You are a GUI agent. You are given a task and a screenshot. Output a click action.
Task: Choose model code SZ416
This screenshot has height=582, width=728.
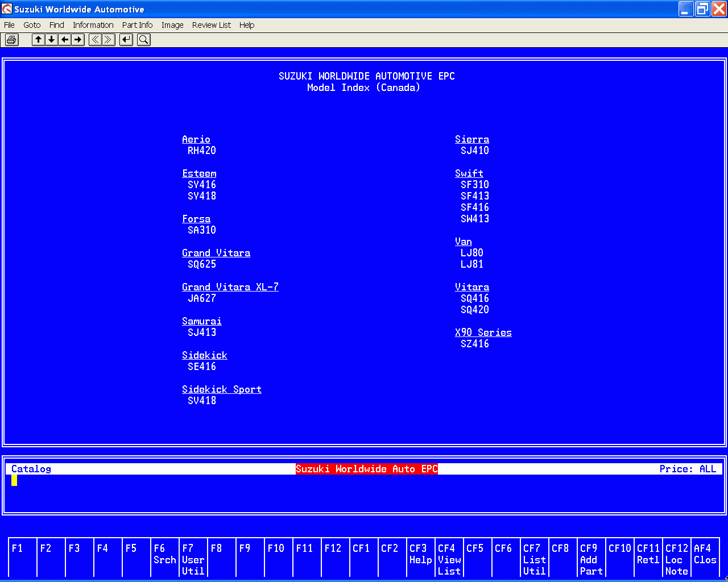pyautogui.click(x=475, y=344)
